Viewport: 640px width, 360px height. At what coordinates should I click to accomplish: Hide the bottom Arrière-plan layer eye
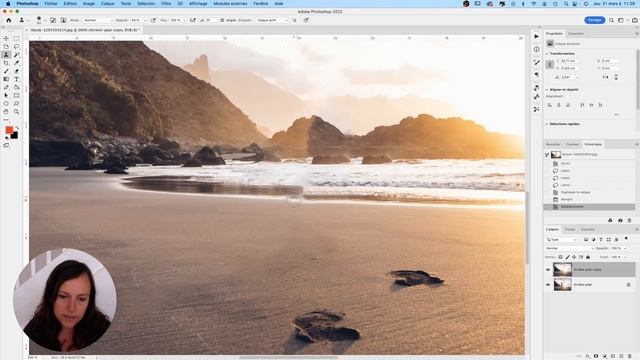pos(548,284)
